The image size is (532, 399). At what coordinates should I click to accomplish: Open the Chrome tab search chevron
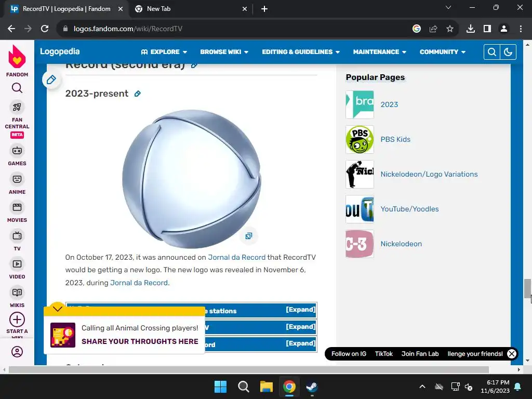[448, 7]
